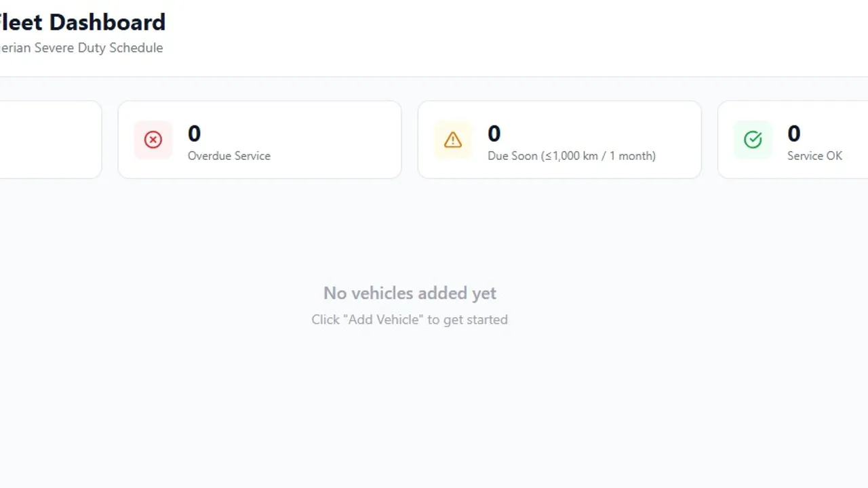Select the Service OK label text
Screen dimensions: 868x488
[x=814, y=156]
